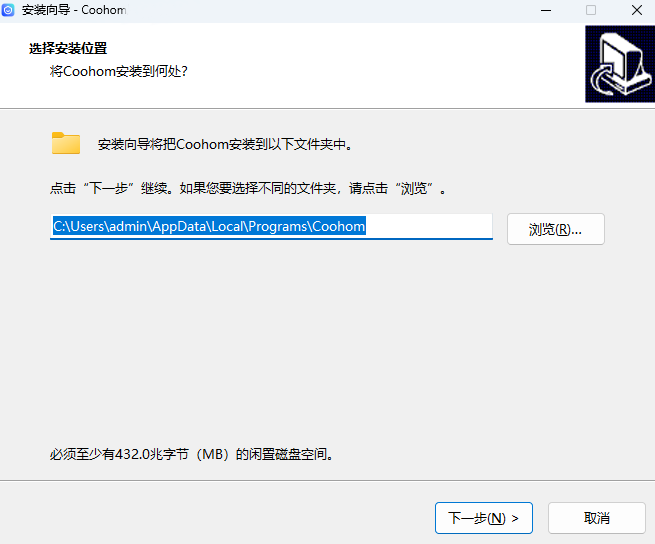This screenshot has width=655, height=544.
Task: Click the install path input field
Action: [x=271, y=227]
